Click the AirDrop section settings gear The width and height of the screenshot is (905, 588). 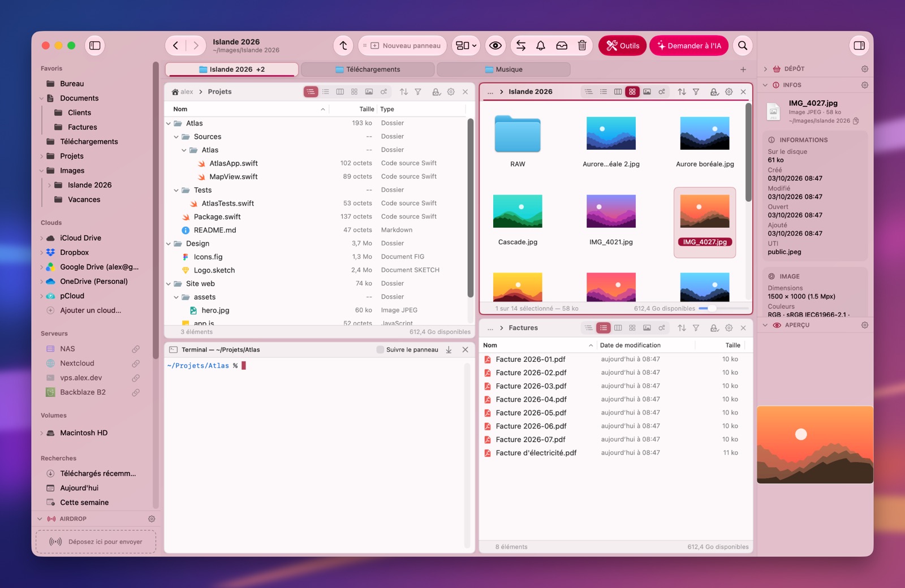[x=152, y=519]
